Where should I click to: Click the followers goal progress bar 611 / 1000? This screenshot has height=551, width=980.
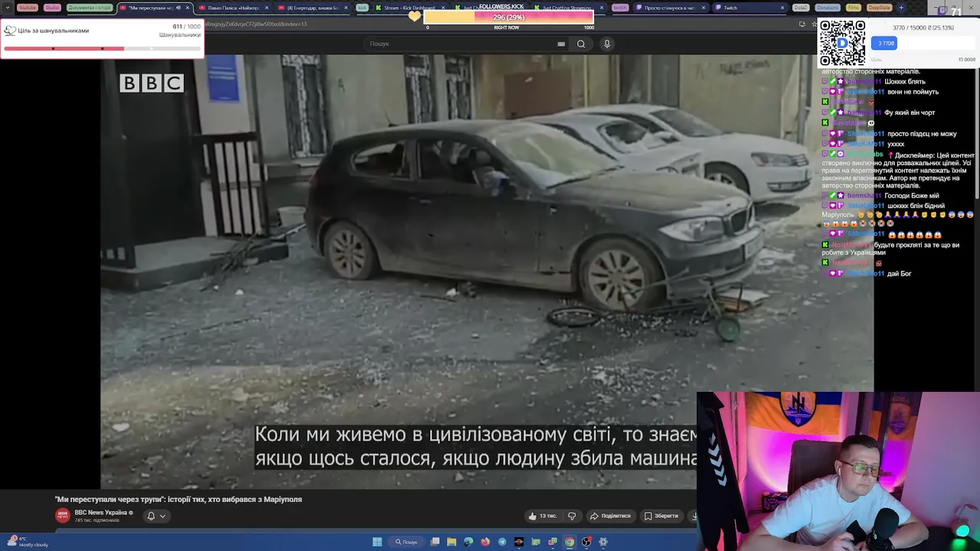point(102,48)
